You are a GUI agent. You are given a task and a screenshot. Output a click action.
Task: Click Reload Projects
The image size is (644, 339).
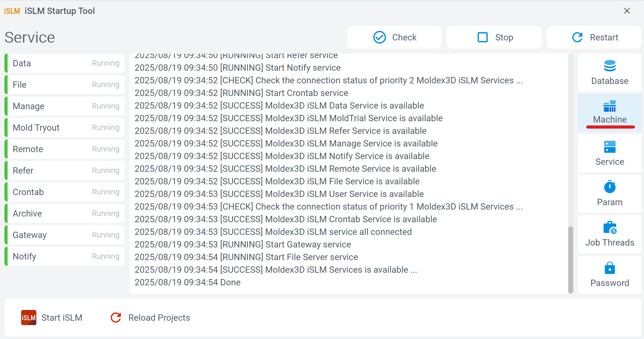tap(150, 318)
